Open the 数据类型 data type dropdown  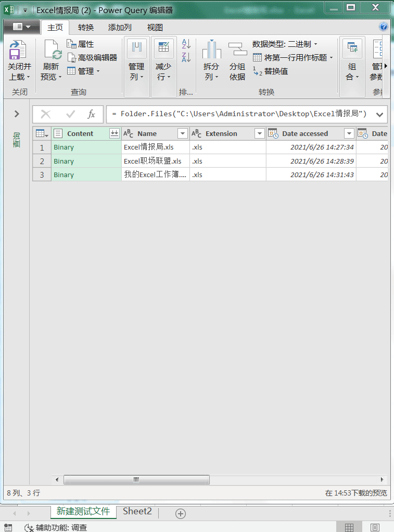click(285, 44)
